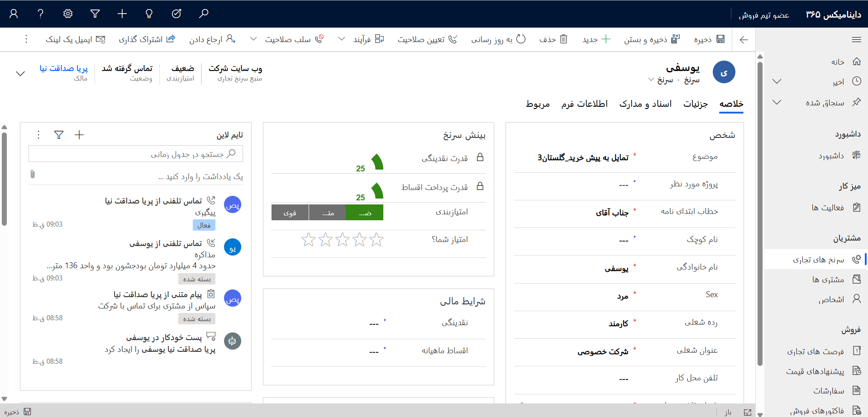Open settings gear in top bar
The image size is (868, 417).
[x=68, y=14]
